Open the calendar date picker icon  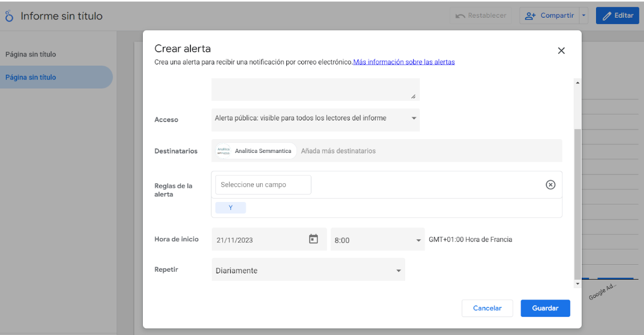pyautogui.click(x=313, y=239)
